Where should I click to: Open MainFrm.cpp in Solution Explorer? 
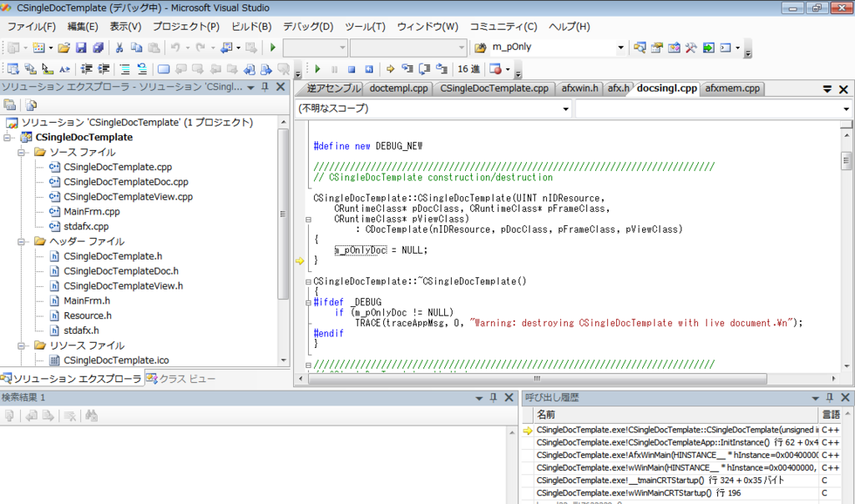coord(92,211)
